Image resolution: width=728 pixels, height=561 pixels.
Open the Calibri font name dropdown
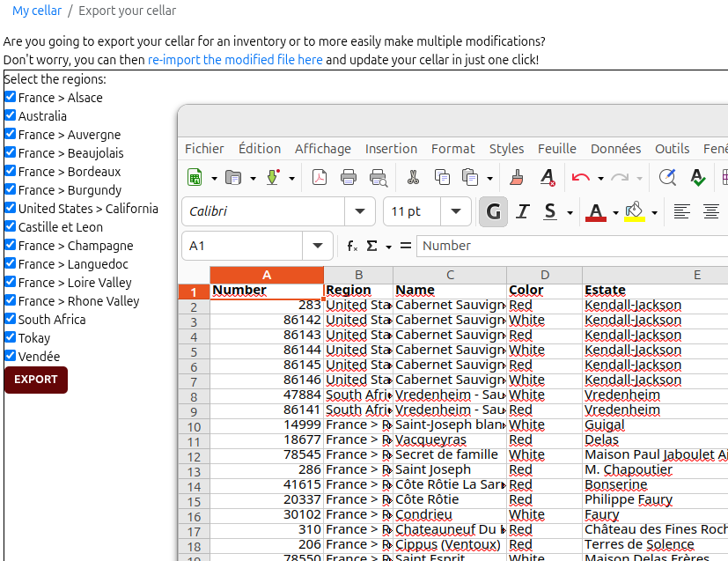[359, 211]
